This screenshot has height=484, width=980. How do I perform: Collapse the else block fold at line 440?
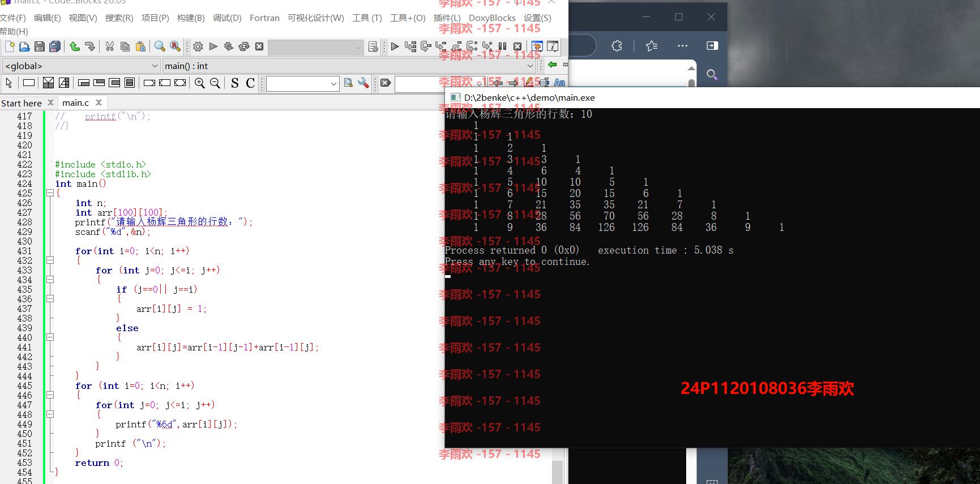coord(50,337)
